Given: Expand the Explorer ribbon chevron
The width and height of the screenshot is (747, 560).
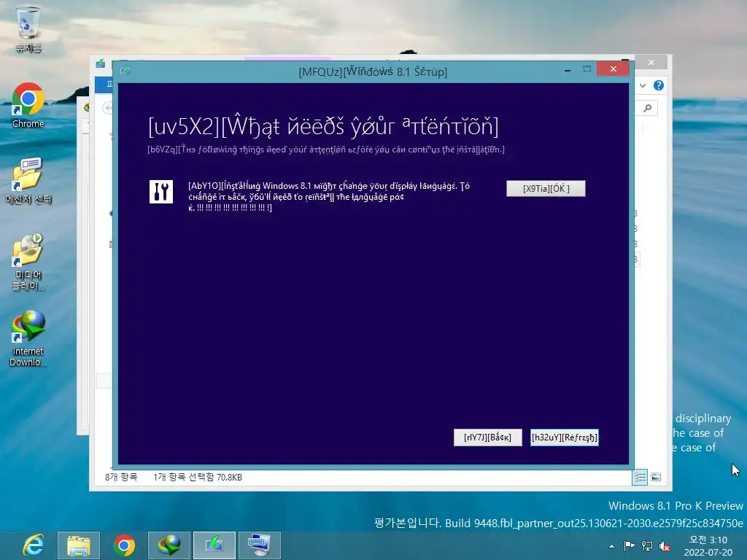Looking at the screenshot, I should tap(643, 86).
